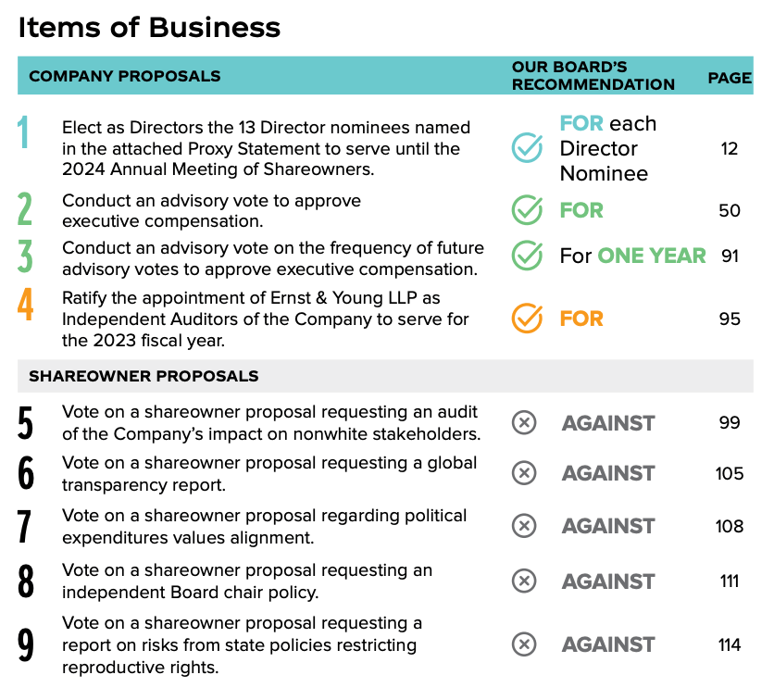Image resolution: width=774 pixels, height=700 pixels.
Task: Click the orange number 4
Action: (26, 305)
